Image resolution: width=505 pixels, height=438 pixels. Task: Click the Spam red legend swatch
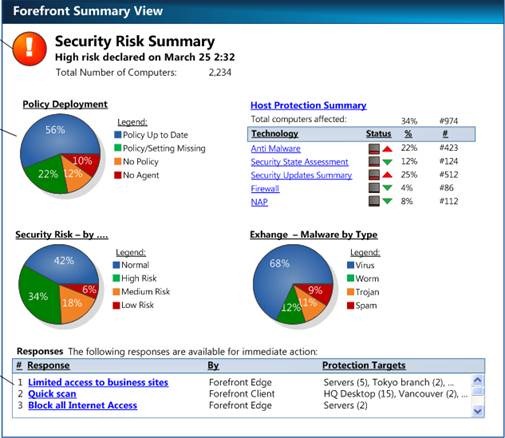[350, 305]
